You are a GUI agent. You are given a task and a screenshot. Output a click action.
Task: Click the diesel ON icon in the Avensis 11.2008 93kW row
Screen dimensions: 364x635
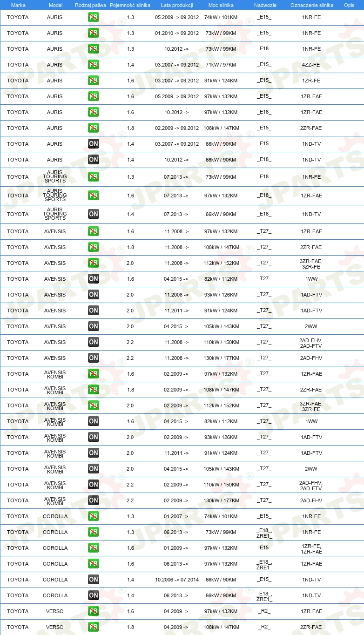pos(94,295)
